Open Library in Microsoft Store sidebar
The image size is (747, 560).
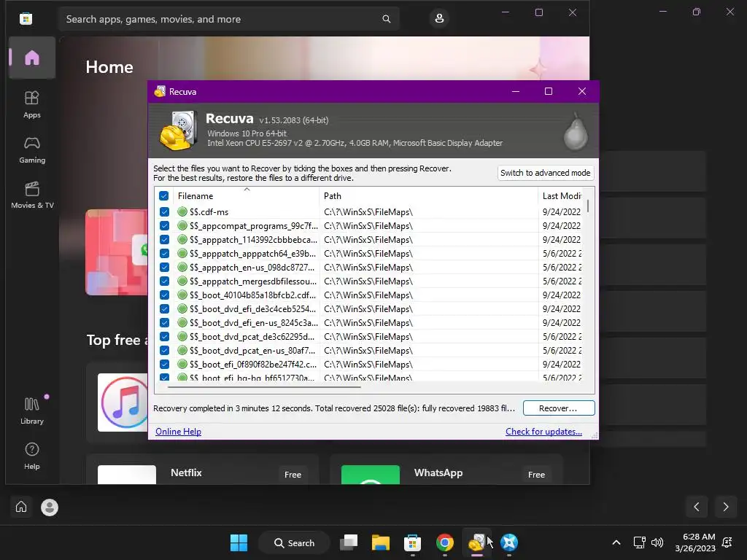tap(32, 411)
